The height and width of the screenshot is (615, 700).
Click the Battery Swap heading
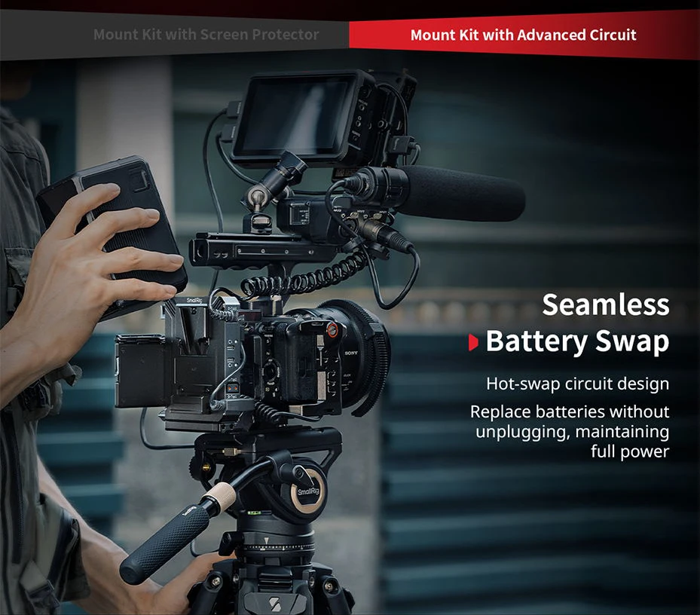(577, 341)
